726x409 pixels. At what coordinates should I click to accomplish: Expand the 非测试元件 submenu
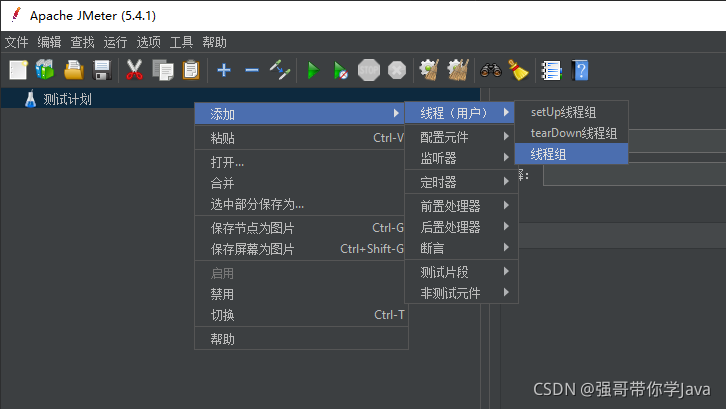click(462, 293)
